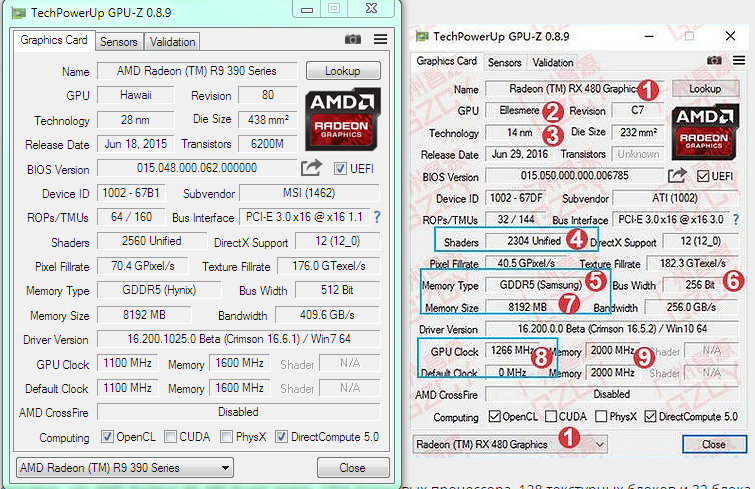755x489 pixels.
Task: Click Lookup button in R9 390 window
Action: [343, 71]
